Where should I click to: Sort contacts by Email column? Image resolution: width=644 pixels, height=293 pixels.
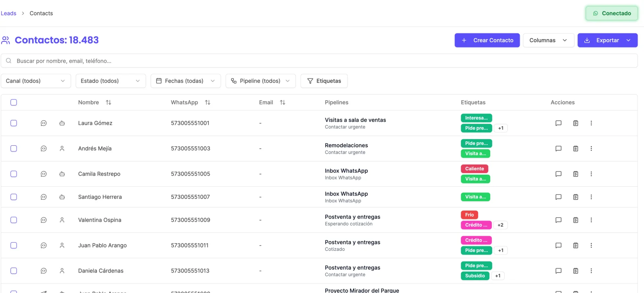pyautogui.click(x=283, y=103)
